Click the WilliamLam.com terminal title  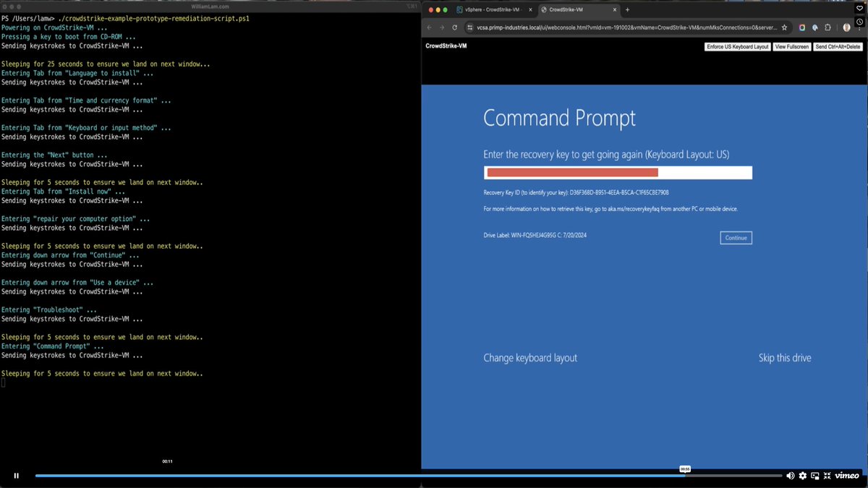coord(210,6)
